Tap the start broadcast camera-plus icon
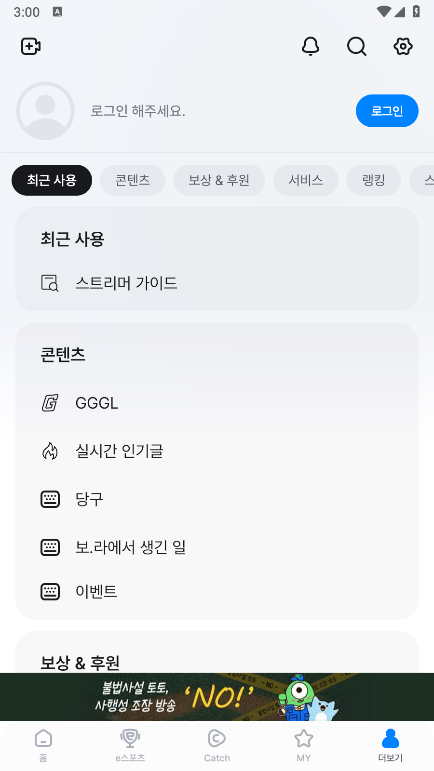 [30, 47]
